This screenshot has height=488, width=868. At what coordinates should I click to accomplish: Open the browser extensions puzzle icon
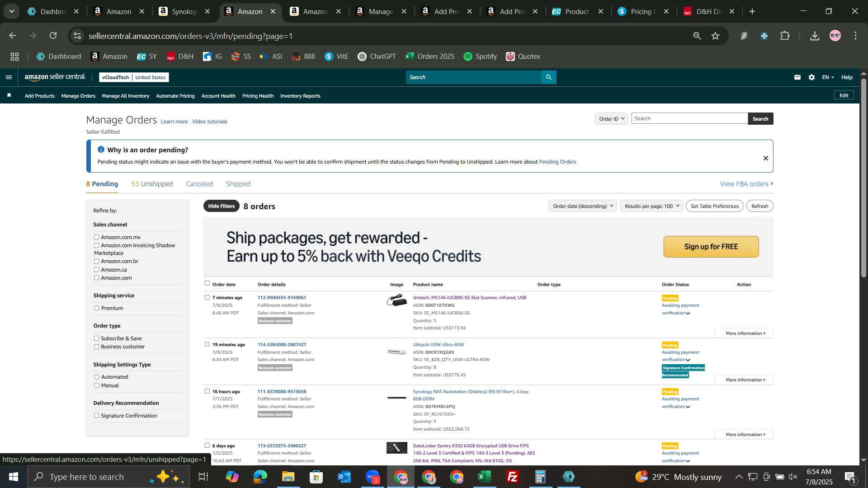pyautogui.click(x=785, y=36)
